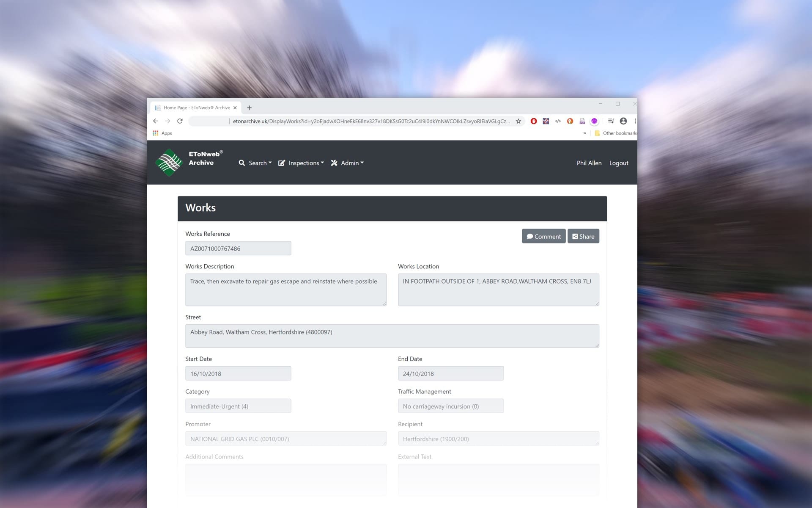Screen dimensions: 812x508
Task: Open the DuckDuckGo extension icon
Action: [x=570, y=121]
